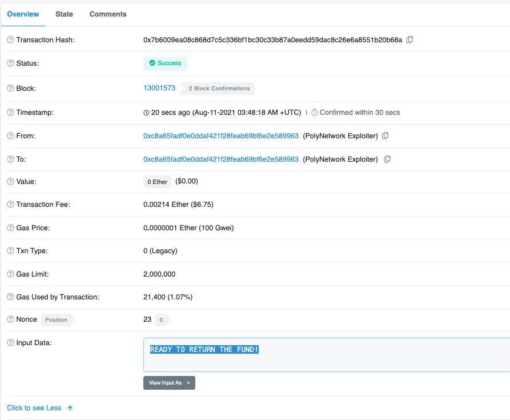The width and height of the screenshot is (510, 420).
Task: Click the 0.00214 Ether ($6.75) fee value
Action: click(178, 205)
